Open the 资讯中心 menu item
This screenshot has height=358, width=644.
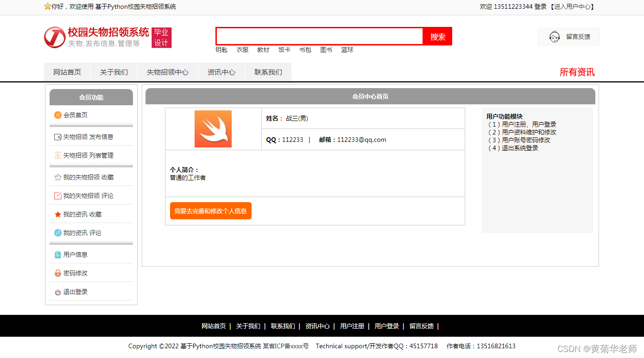coord(221,72)
